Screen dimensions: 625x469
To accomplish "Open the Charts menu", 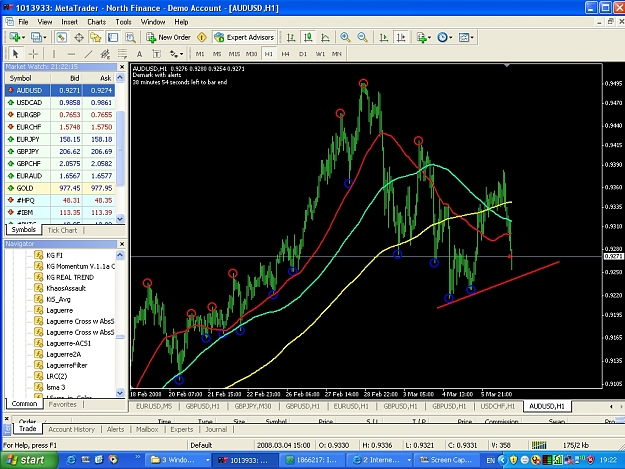I will coord(96,22).
